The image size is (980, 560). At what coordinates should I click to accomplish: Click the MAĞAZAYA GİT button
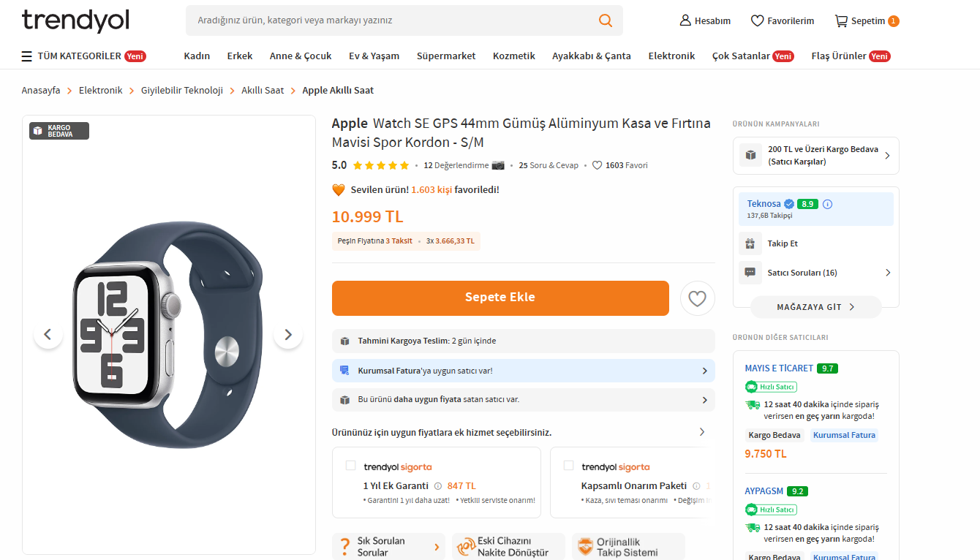[815, 307]
